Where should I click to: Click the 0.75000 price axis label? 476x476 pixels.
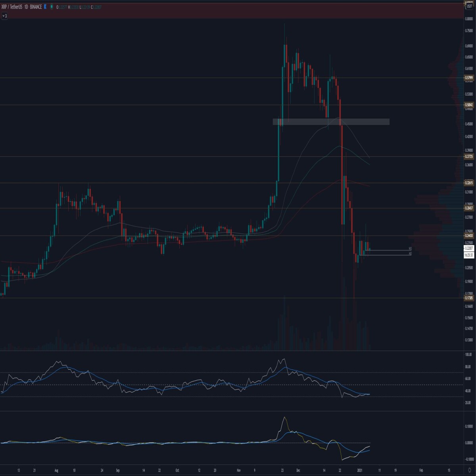(x=469, y=31)
